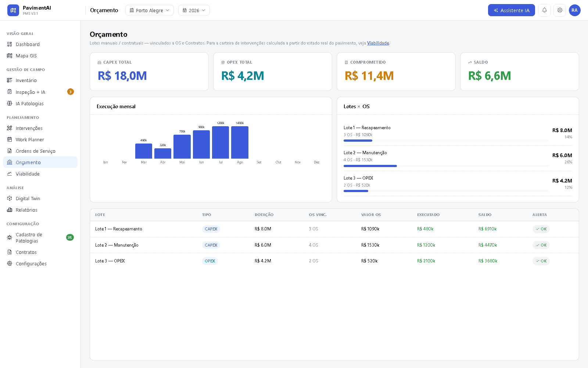
Task: Open the RA user avatar
Action: (x=574, y=10)
